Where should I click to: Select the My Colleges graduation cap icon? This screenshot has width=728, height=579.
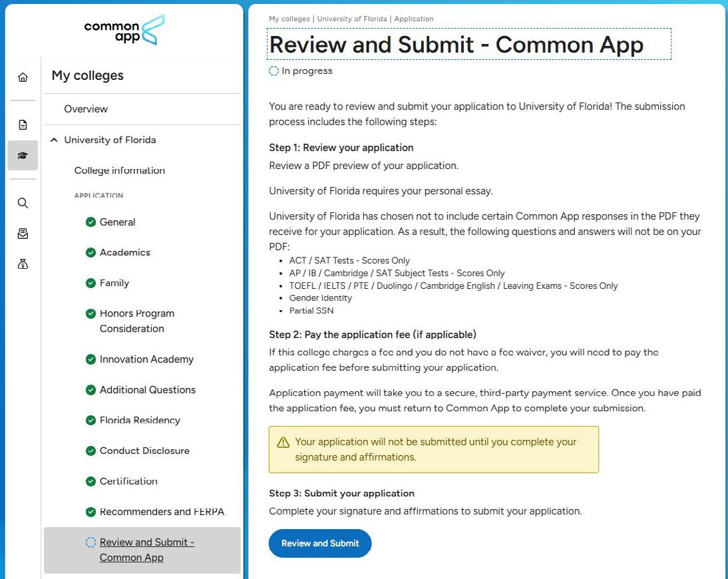(x=23, y=156)
